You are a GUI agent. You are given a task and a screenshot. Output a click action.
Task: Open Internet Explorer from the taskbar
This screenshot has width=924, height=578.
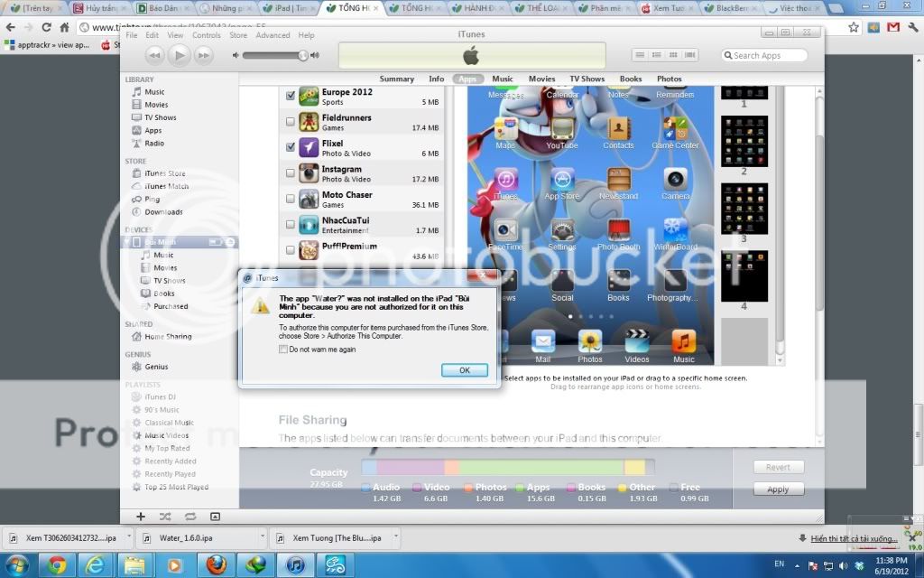coord(94,565)
